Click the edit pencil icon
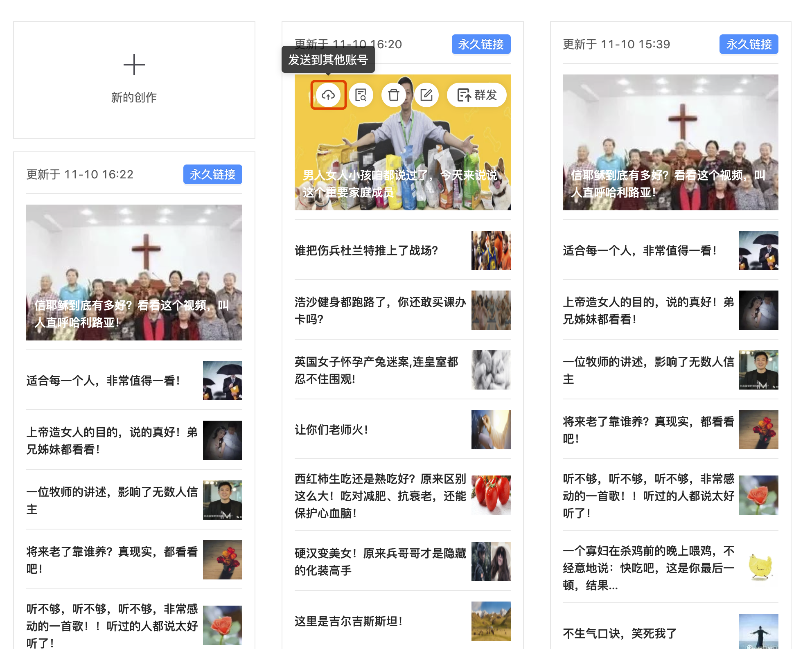The image size is (812, 649). (426, 95)
